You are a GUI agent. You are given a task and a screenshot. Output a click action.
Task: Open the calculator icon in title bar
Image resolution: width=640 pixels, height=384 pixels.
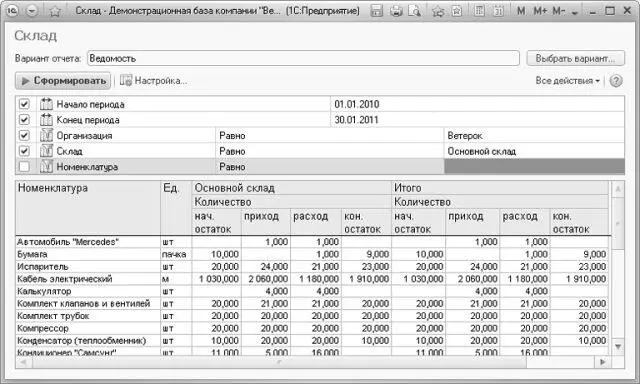(x=480, y=11)
